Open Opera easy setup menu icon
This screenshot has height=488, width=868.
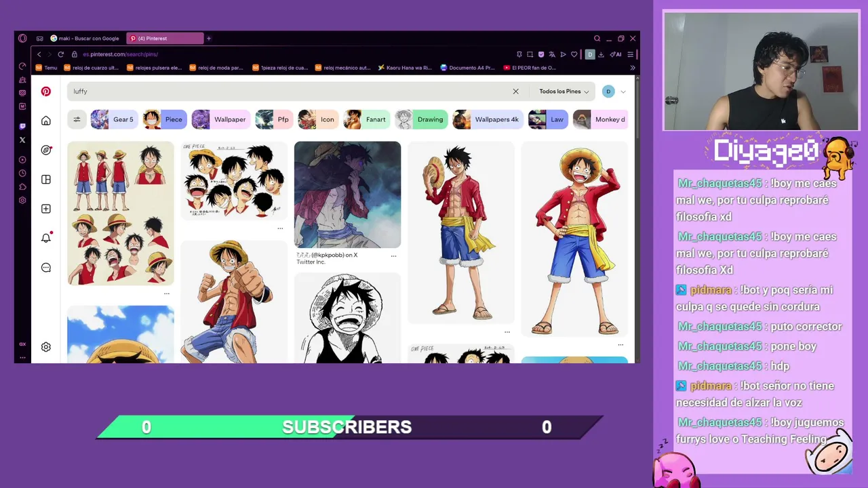(x=631, y=54)
